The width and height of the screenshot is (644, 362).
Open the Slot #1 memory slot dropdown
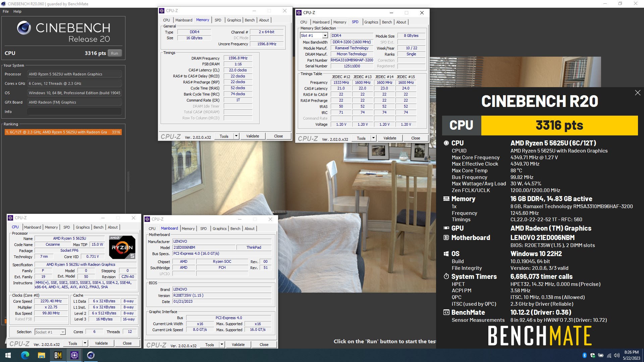[x=325, y=36]
